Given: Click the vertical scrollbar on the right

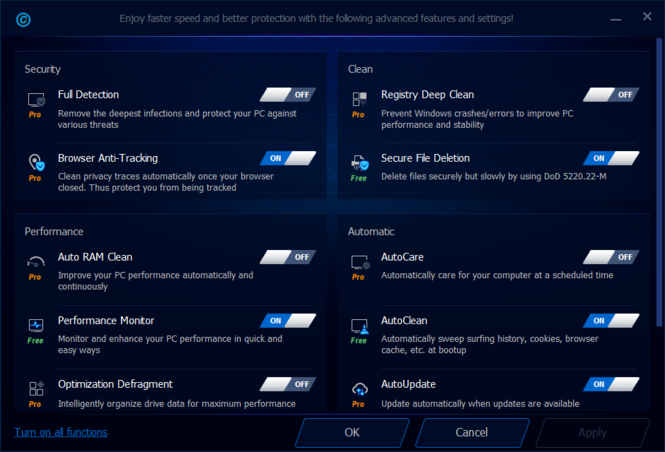Looking at the screenshot, I should coord(659,182).
